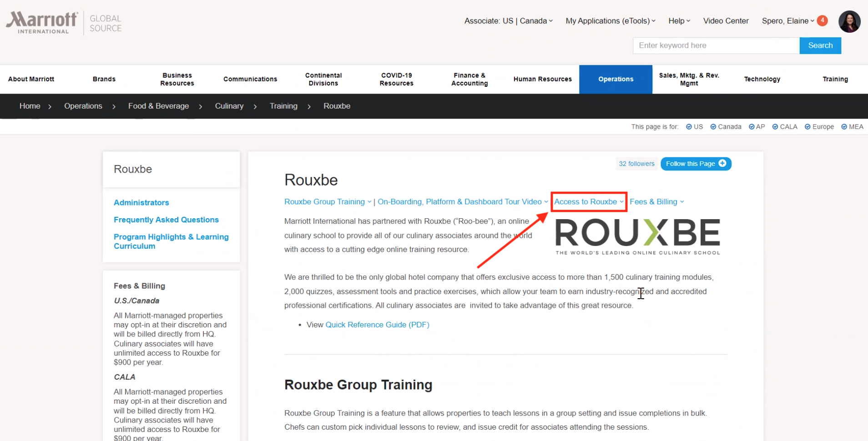Open the Human Resources menu
Viewport: 868px width, 441px height.
[543, 79]
